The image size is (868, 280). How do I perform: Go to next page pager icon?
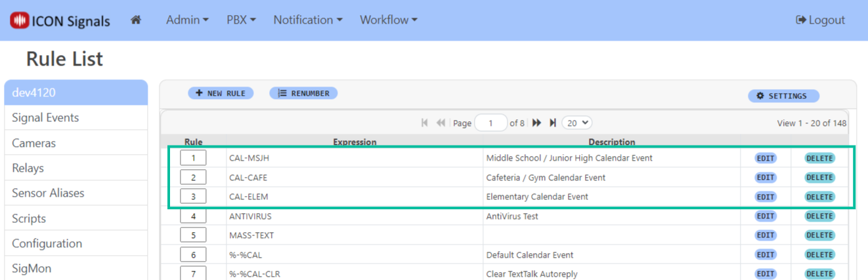click(x=536, y=123)
